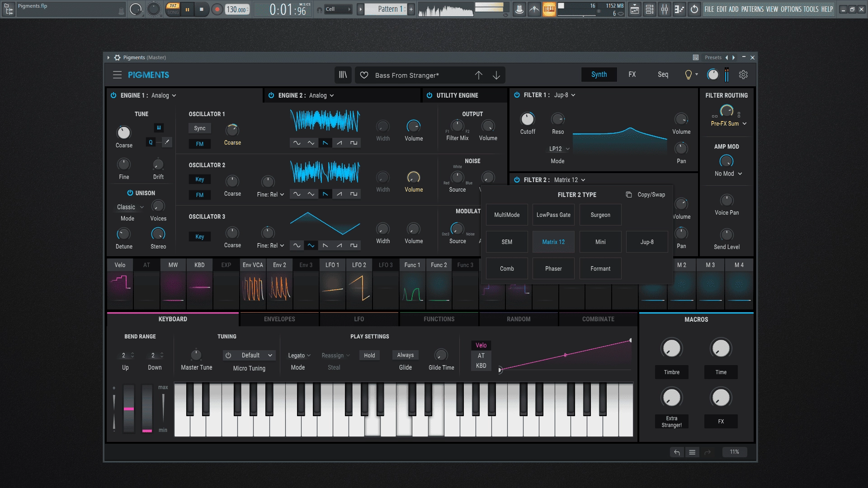Choose Comb filter type
Viewport: 868px width, 488px height.
(507, 269)
